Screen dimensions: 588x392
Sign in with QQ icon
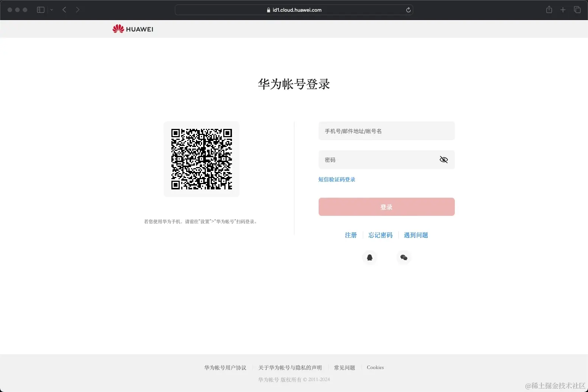click(x=370, y=257)
